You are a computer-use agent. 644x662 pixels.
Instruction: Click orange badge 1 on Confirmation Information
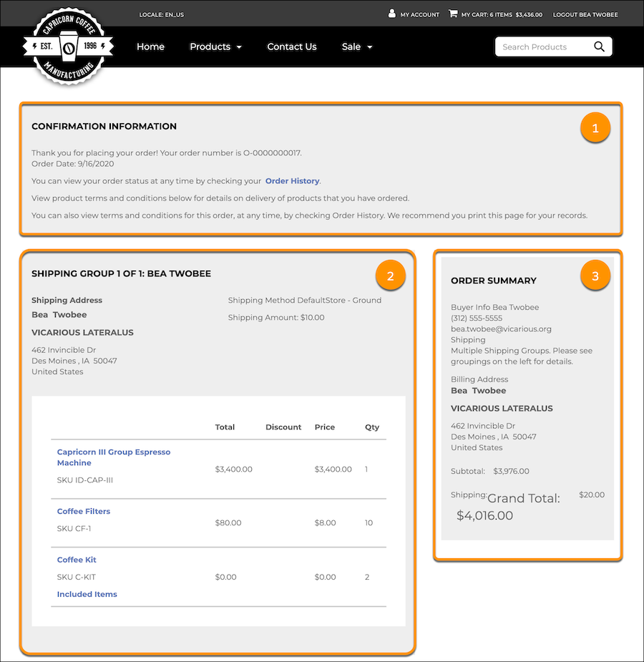pyautogui.click(x=595, y=128)
